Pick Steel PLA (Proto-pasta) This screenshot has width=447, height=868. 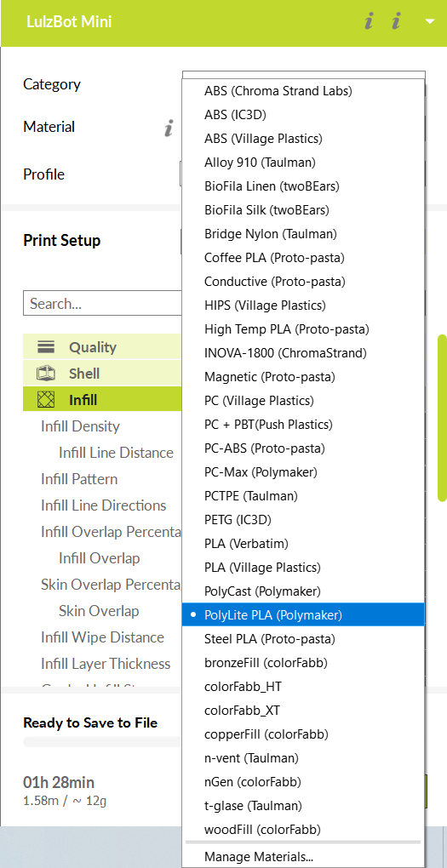[x=304, y=638]
